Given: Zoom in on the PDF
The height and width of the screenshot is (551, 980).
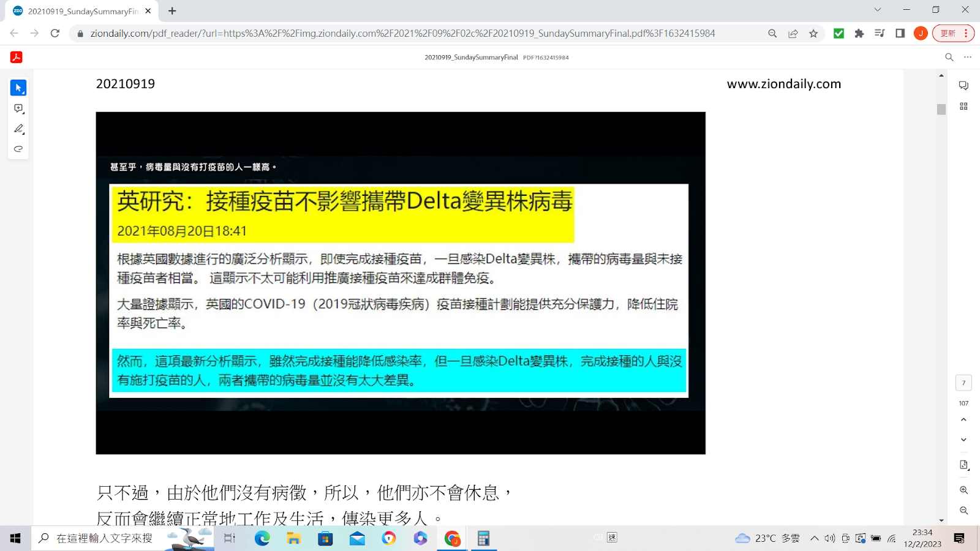Looking at the screenshot, I should point(963,490).
